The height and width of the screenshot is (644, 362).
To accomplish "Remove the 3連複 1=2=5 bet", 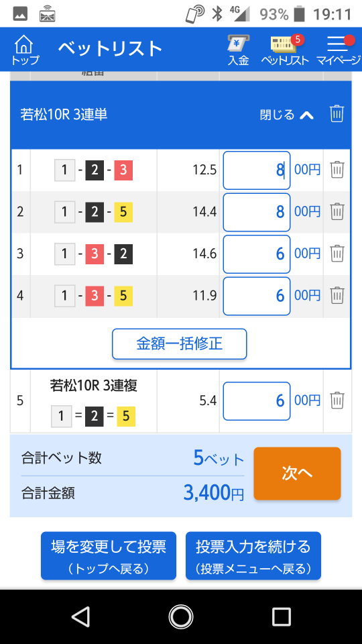I will point(337,400).
